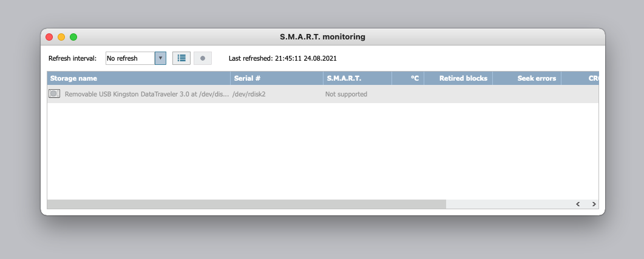
Task: Select the Kingston DataTraveler drive icon
Action: pyautogui.click(x=54, y=93)
